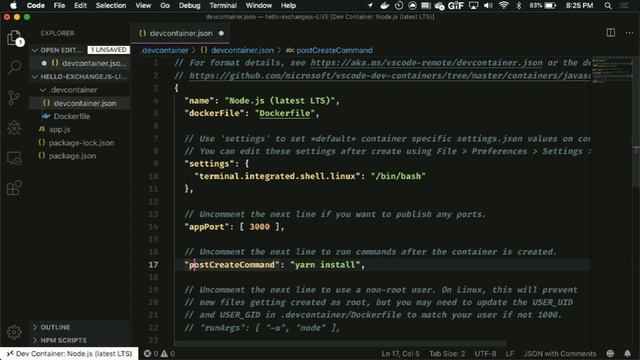Image resolution: width=640 pixels, height=360 pixels.
Task: Open package-lock.json in explorer
Action: pyautogui.click(x=81, y=143)
